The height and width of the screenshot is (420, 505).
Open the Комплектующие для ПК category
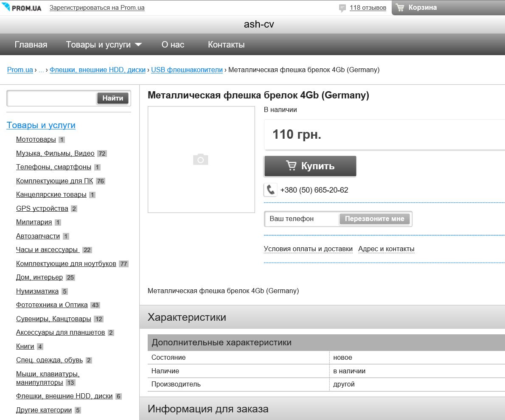pyautogui.click(x=54, y=181)
